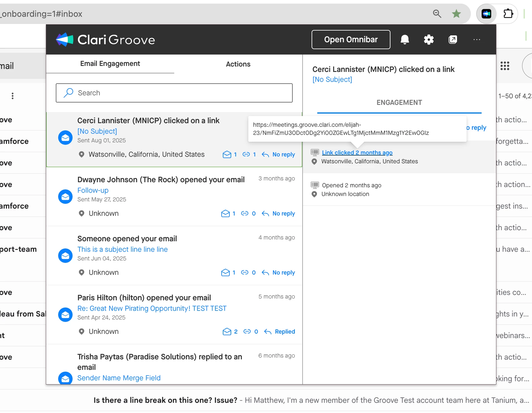Click No reply status in Cerci Lannister row
Image resolution: width=532 pixels, height=413 pixels.
(284, 154)
